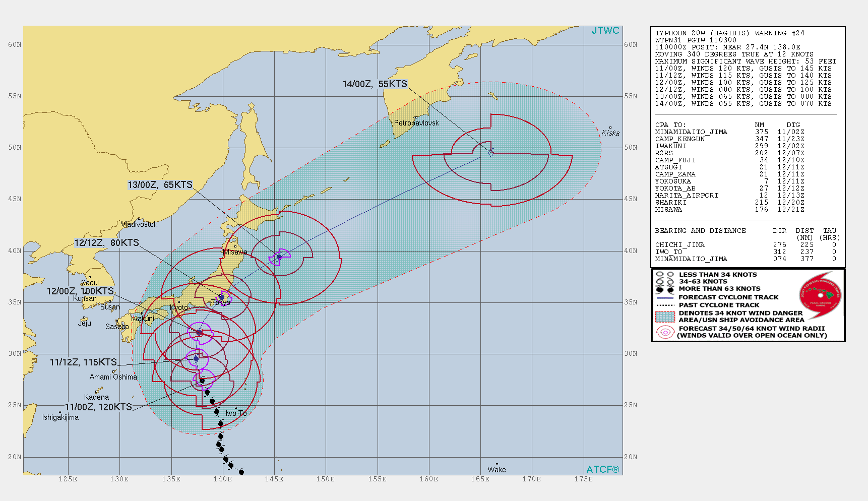868x501 pixels.
Task: Click the IWO_TO row under Bearing and Distance
Action: (746, 252)
